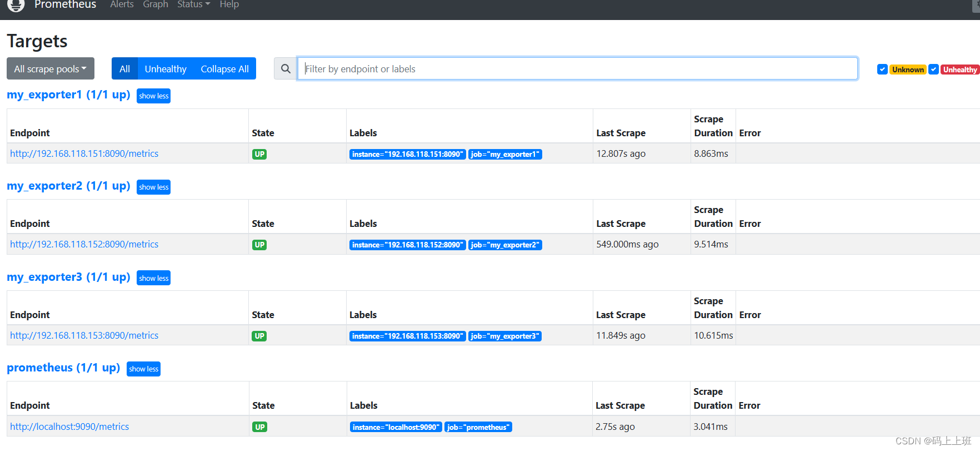Viewport: 980px width, 451px height.
Task: Collapse my_exporter3 with show less
Action: [154, 278]
